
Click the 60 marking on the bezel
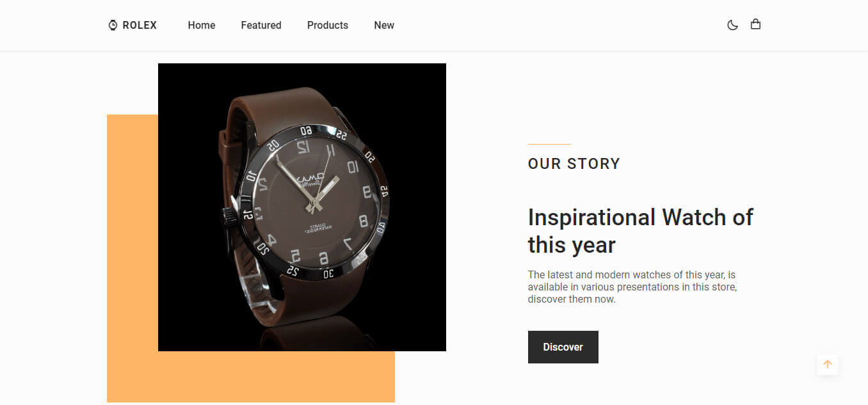(306, 131)
